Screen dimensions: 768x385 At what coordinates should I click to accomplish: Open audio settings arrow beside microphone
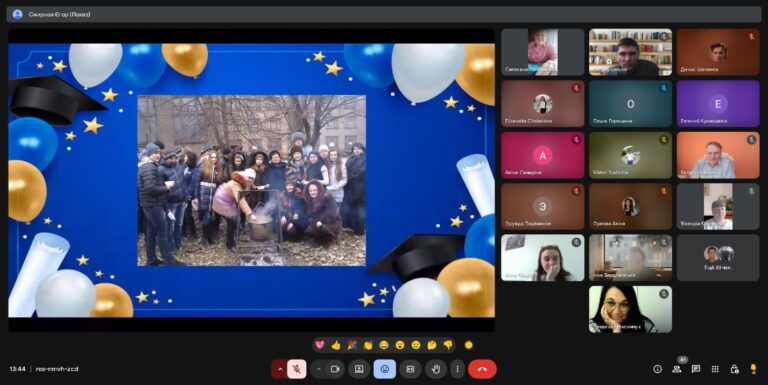[280, 369]
